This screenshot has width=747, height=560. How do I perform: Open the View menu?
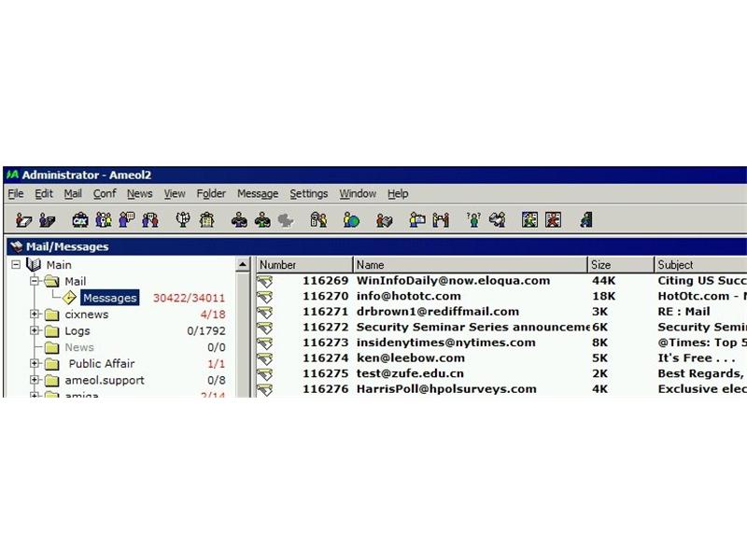pos(175,194)
